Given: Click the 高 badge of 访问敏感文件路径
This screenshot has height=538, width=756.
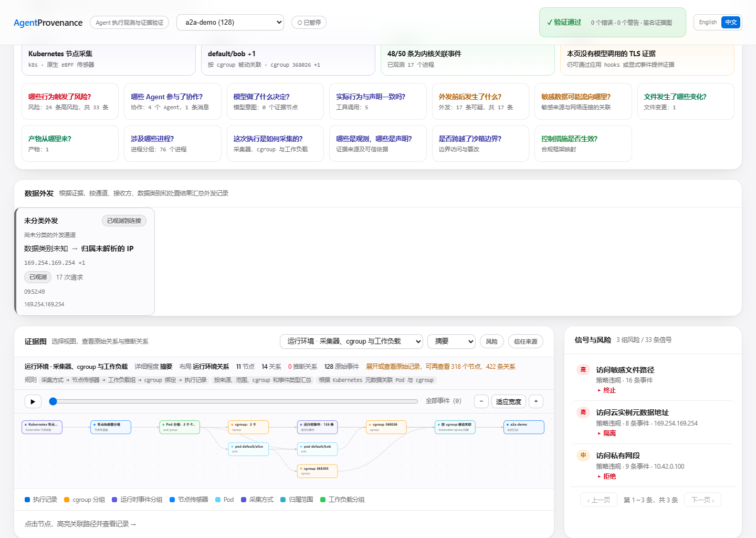Looking at the screenshot, I should [x=583, y=370].
